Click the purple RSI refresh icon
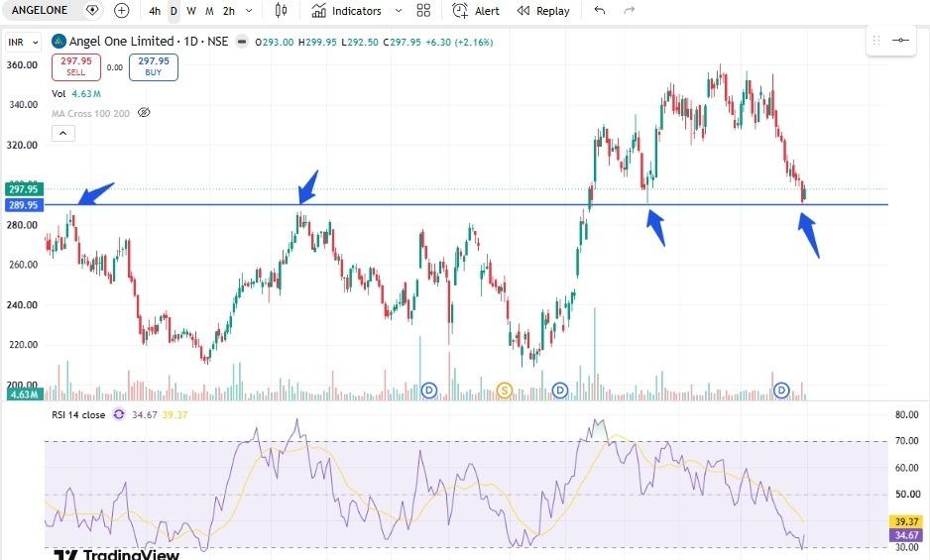Image resolution: width=930 pixels, height=560 pixels. tap(119, 414)
